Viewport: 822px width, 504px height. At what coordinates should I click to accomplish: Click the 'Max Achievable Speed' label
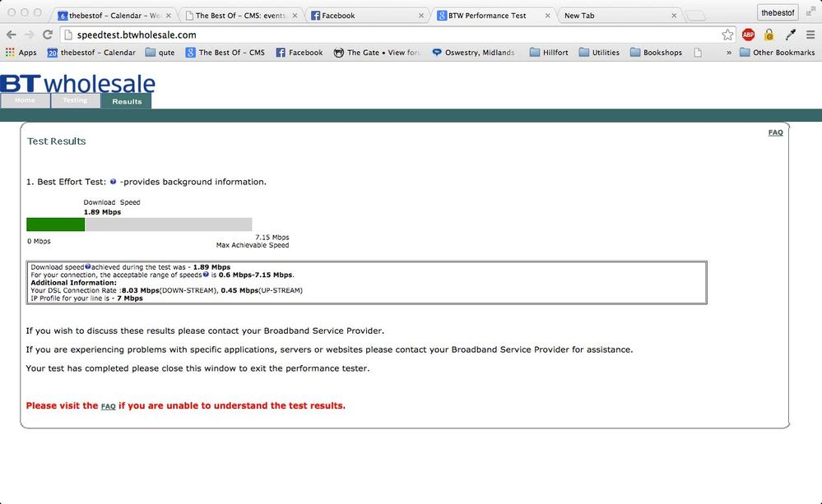(253, 245)
